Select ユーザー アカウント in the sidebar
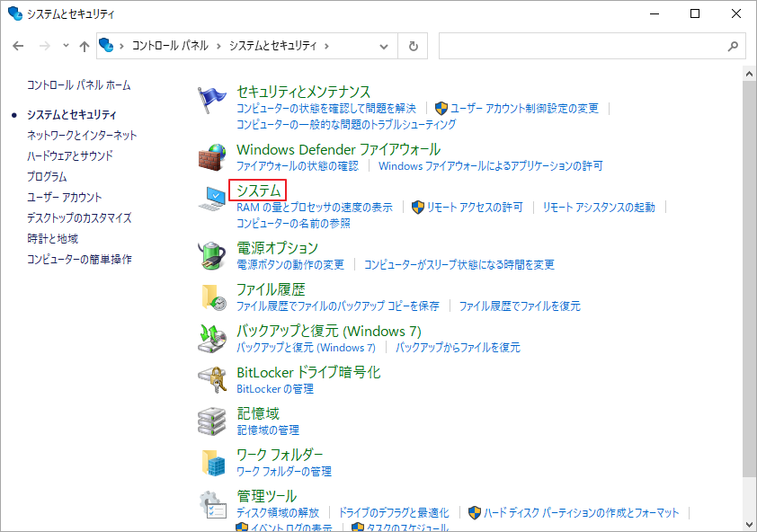Screen dimensions: 757x532 tap(64, 198)
